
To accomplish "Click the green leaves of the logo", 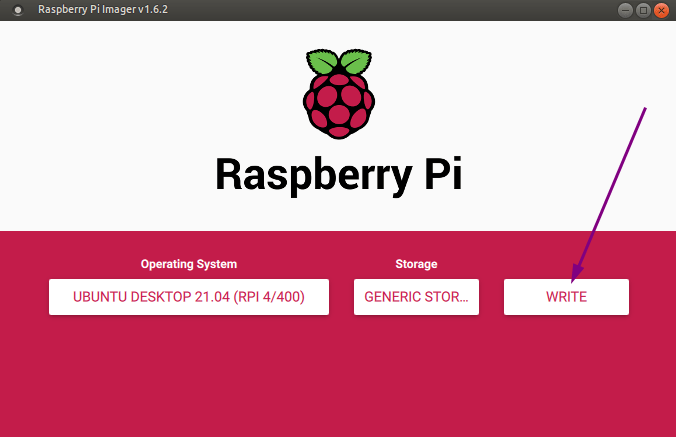I will (339, 62).
